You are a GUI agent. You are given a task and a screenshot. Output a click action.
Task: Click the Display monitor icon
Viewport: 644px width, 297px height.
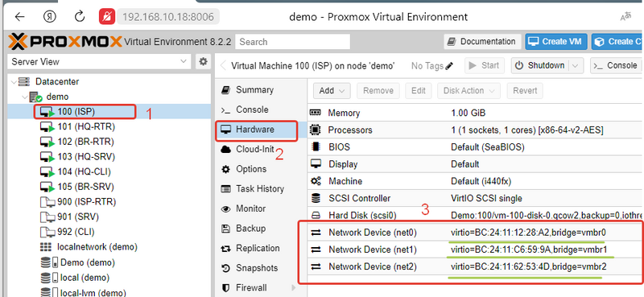(x=316, y=164)
